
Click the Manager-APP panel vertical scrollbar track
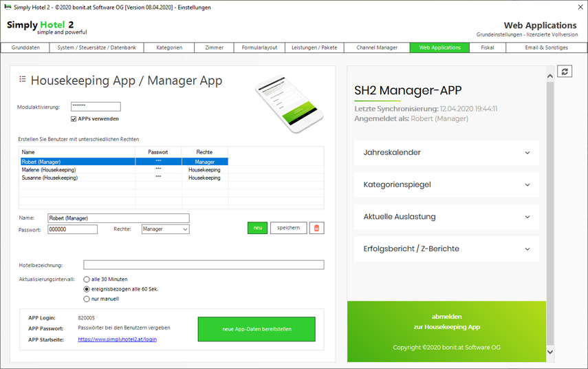tap(549, 213)
